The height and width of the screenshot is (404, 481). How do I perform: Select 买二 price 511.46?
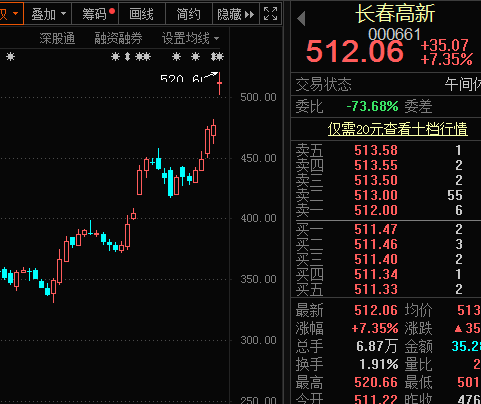tap(376, 244)
